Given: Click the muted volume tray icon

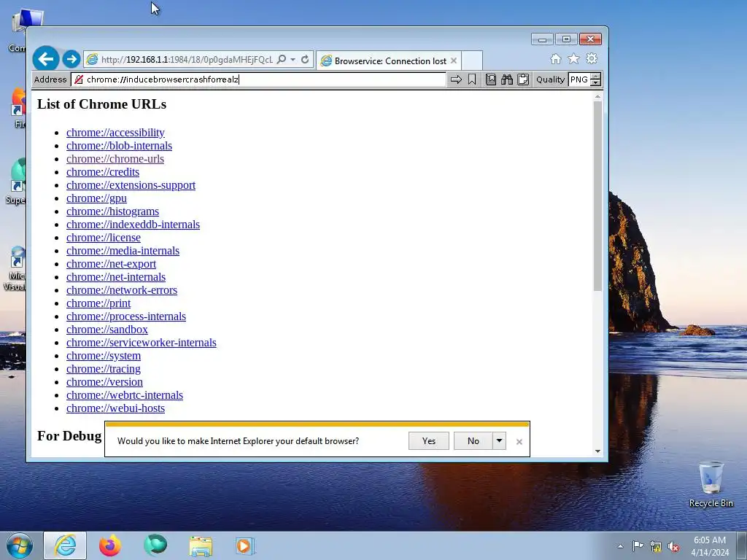Looking at the screenshot, I should pyautogui.click(x=673, y=547).
